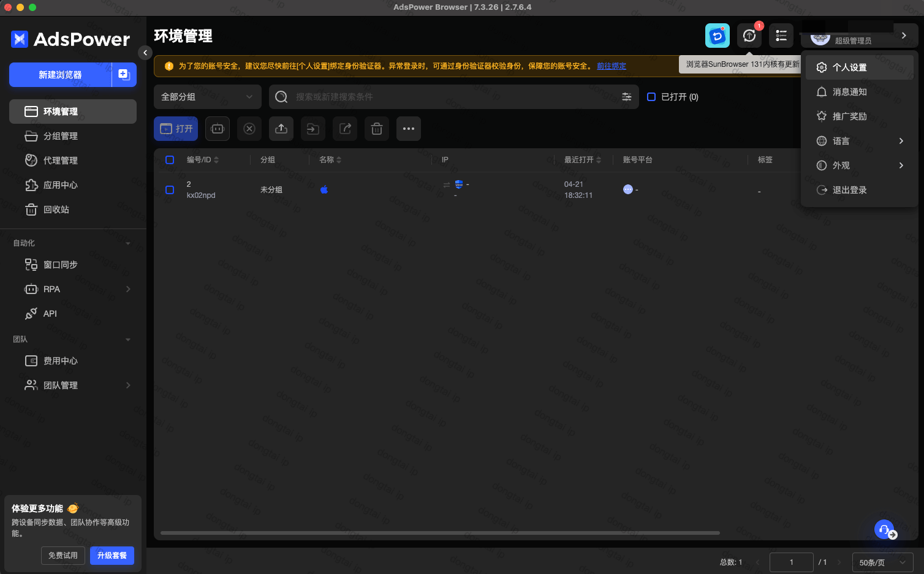Select 个人设置 from the user menu

(849, 67)
